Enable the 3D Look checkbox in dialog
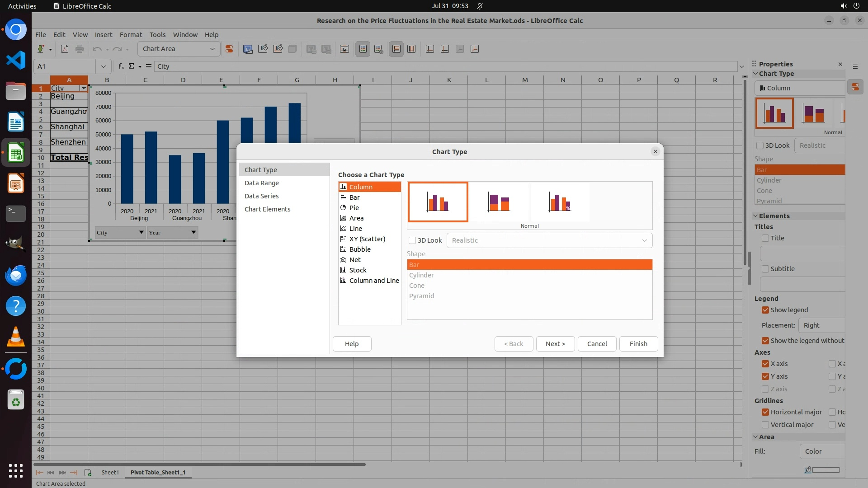 point(412,240)
